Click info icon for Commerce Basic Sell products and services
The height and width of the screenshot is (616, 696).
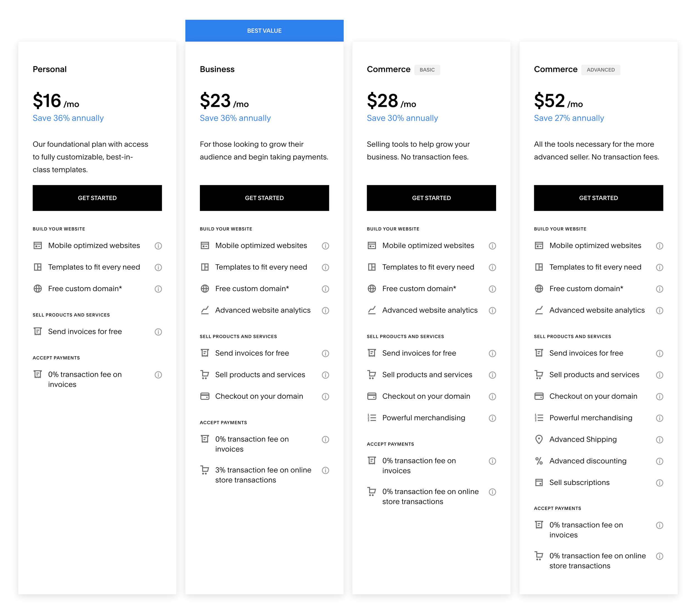click(x=492, y=375)
